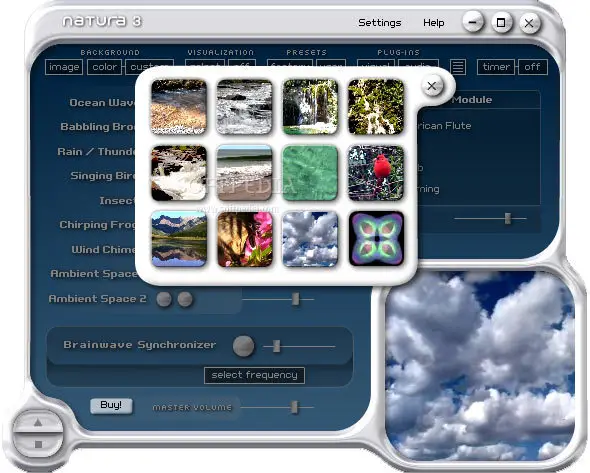Screen dimensions: 590x473
Task: Open the list icon beside plug-ins
Action: pyautogui.click(x=458, y=67)
